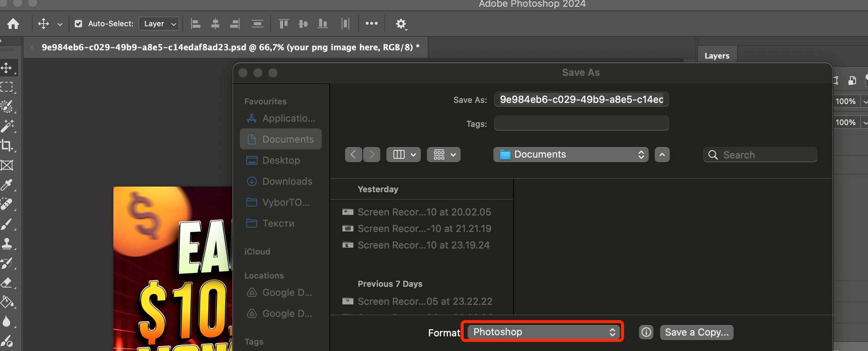Open the three-dots align options menu

click(372, 23)
